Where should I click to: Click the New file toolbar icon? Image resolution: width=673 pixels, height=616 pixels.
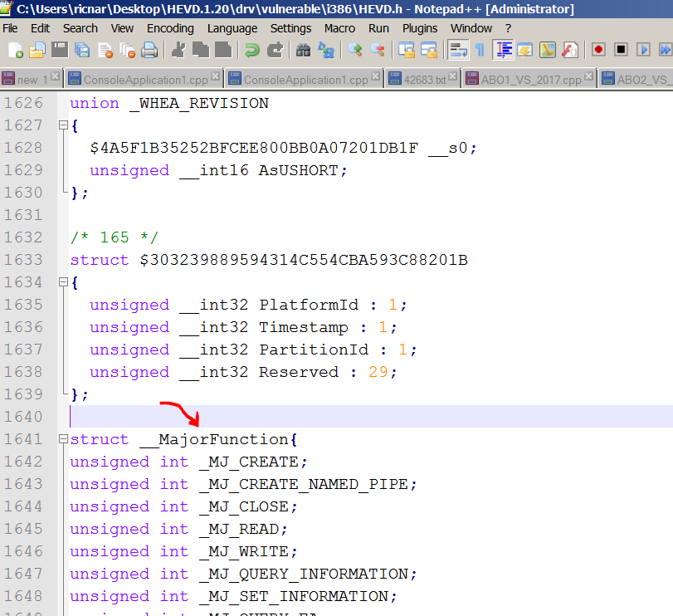pyautogui.click(x=15, y=50)
